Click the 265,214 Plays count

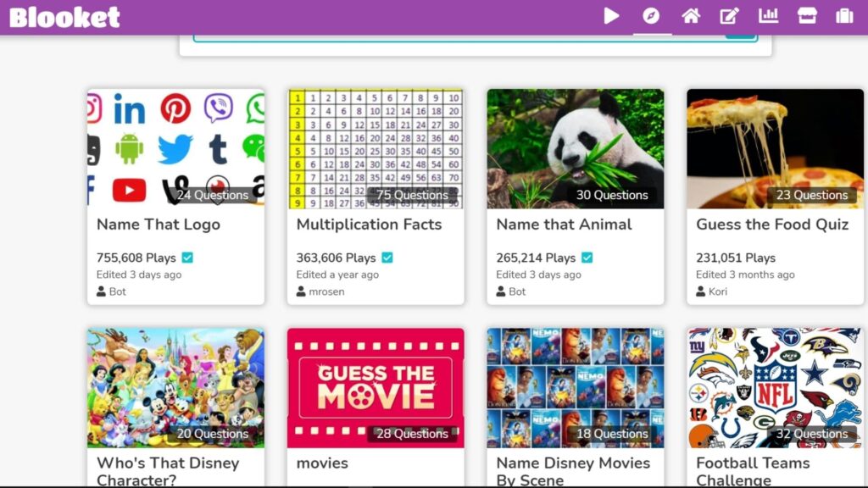click(x=536, y=258)
